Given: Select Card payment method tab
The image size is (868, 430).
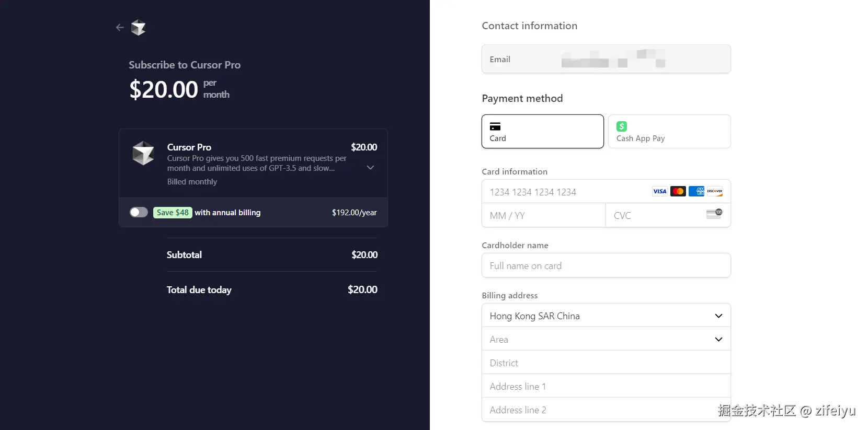Looking at the screenshot, I should click(542, 132).
